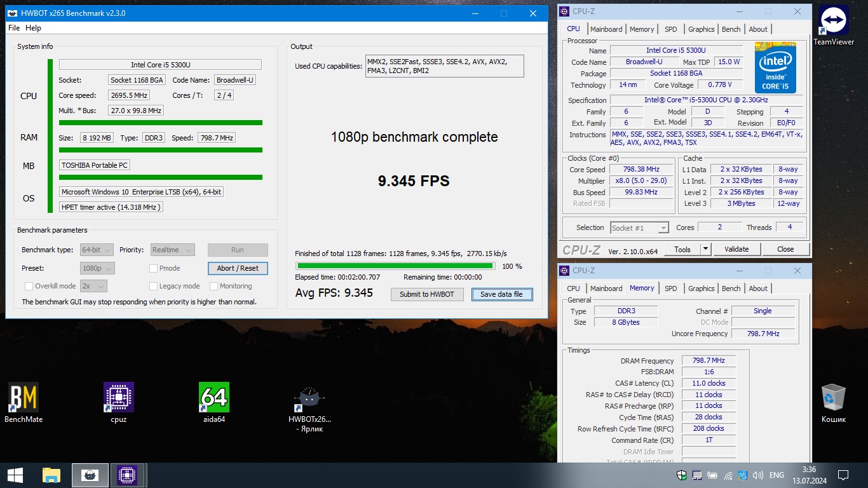Open the BenchMate desktop icon
Image resolution: width=868 pixels, height=488 pixels.
24,402
